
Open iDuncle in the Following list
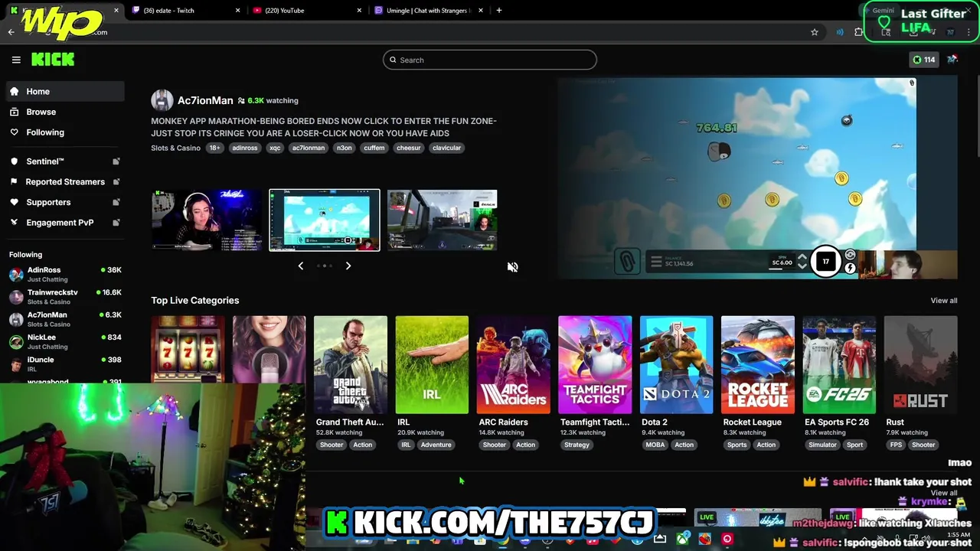coord(65,364)
